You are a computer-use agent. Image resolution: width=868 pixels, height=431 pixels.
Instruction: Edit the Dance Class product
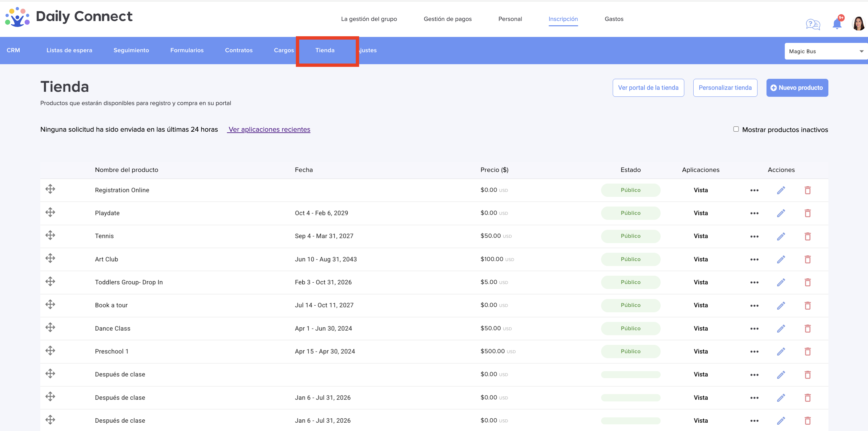(x=781, y=329)
